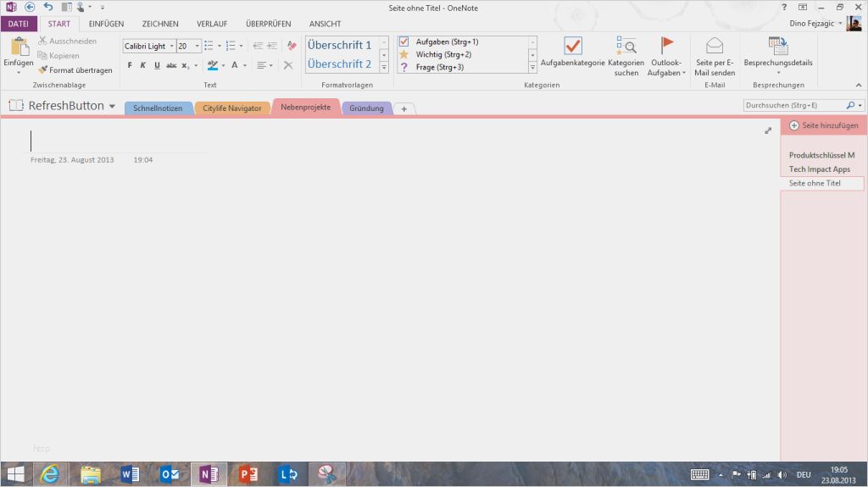
Task: Dock OneNote to the desktop
Action: (x=66, y=7)
